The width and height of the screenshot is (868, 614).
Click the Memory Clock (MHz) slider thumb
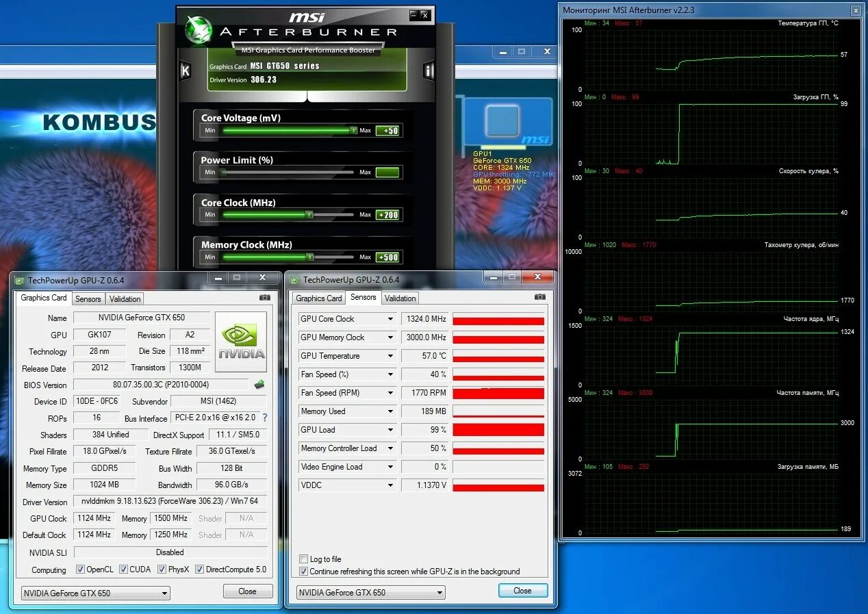[309, 257]
